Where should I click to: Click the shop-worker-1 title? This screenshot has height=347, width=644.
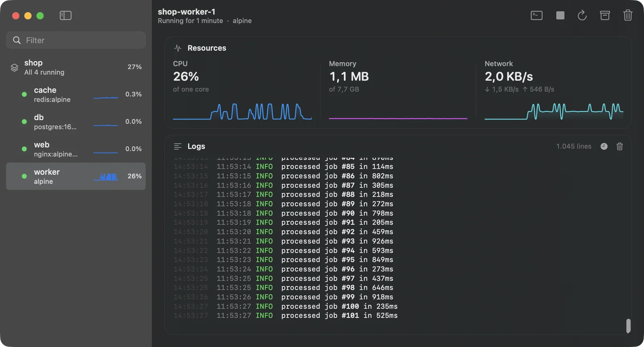point(186,12)
